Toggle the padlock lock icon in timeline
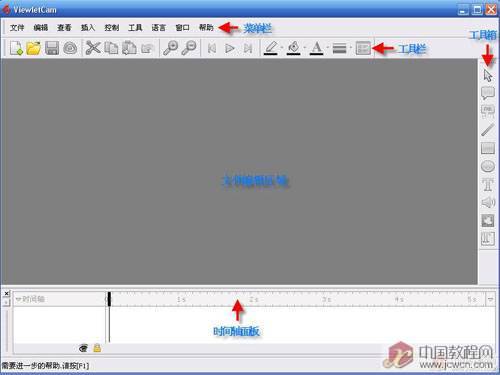The height and width of the screenshot is (375, 500). (x=97, y=348)
